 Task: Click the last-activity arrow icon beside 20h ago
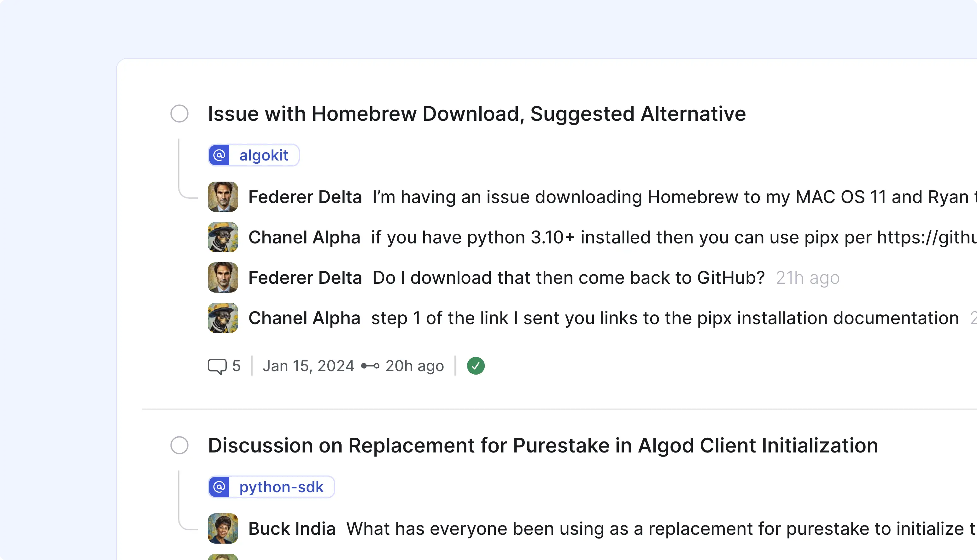pyautogui.click(x=371, y=365)
